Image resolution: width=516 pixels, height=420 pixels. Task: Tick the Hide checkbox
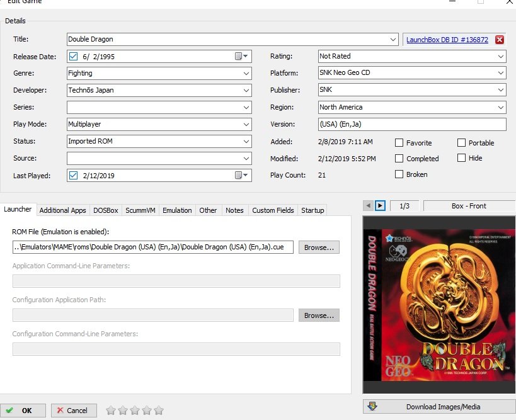(x=461, y=158)
